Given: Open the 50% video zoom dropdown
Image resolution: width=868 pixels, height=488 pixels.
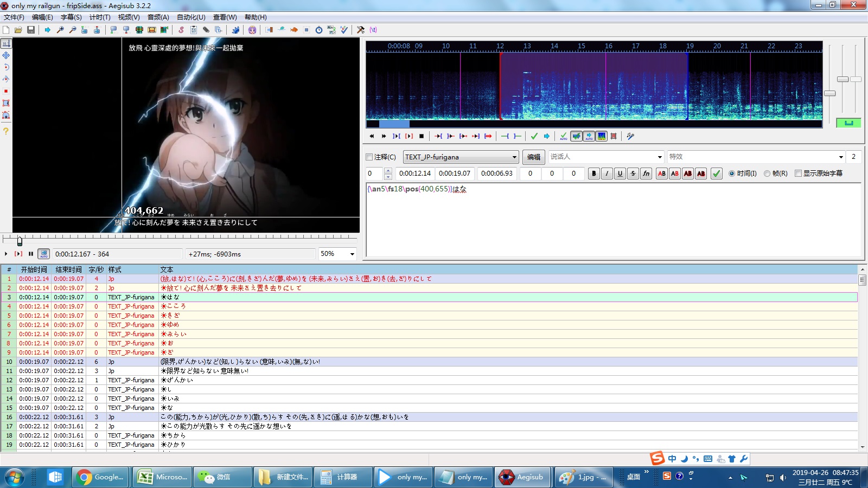Looking at the screenshot, I should click(x=352, y=254).
